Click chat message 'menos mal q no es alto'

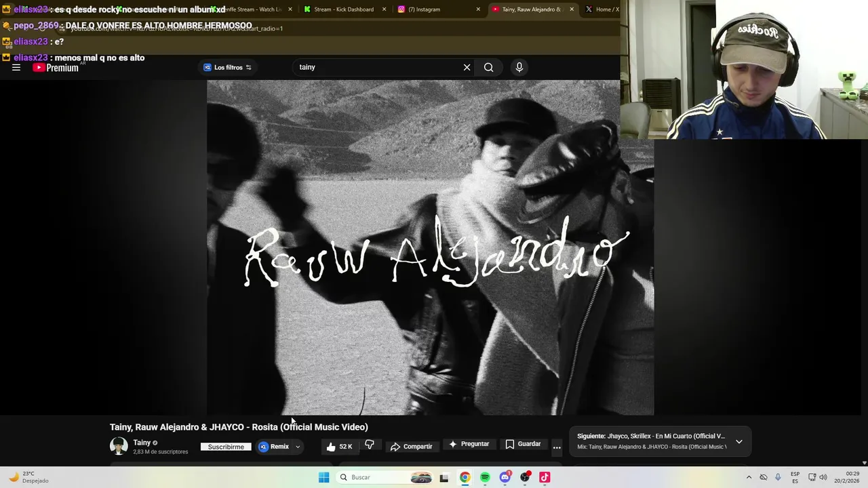[x=99, y=58]
